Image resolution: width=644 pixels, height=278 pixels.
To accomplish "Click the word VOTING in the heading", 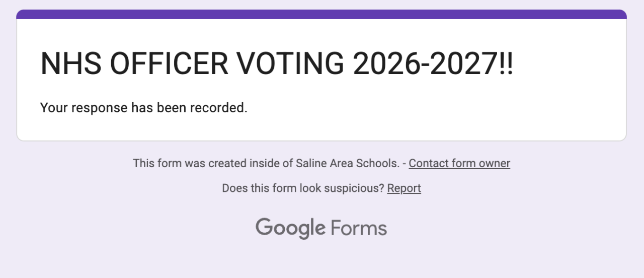I will (291, 64).
